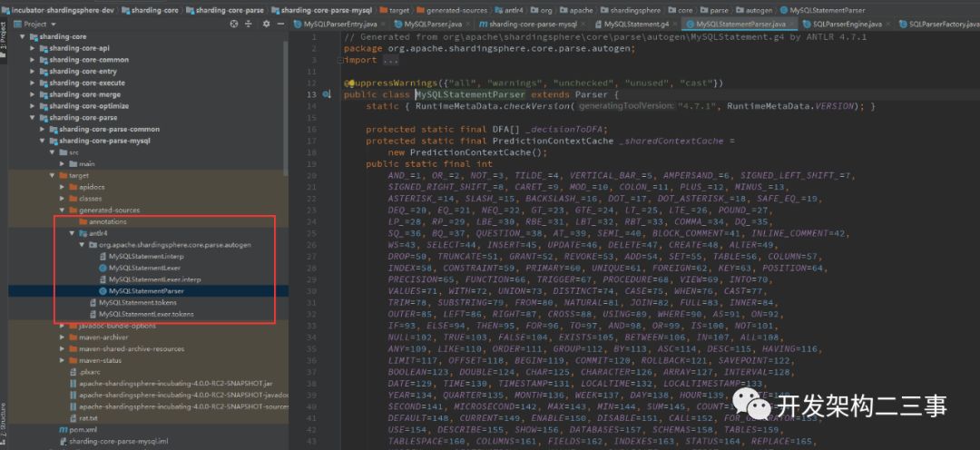Viewport: 980px width, 450px height.
Task: Select the classes folder in target
Action: click(91, 199)
